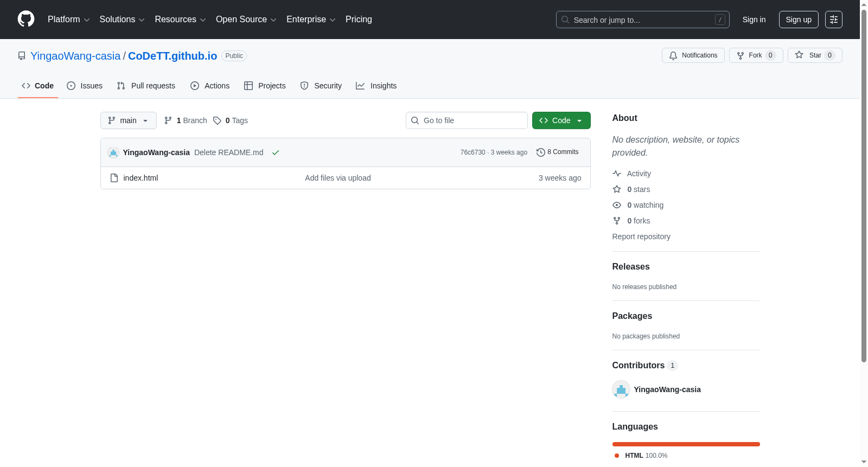
Task: Star this repository
Action: pos(815,55)
